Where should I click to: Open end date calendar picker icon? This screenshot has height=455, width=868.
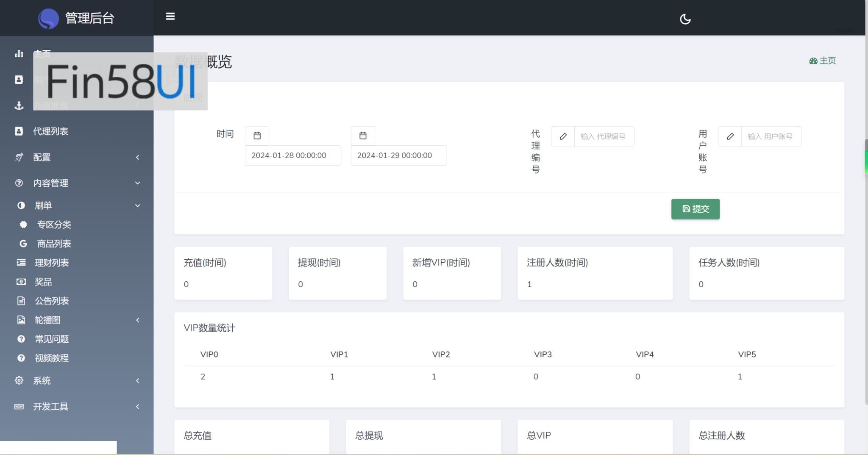point(363,136)
